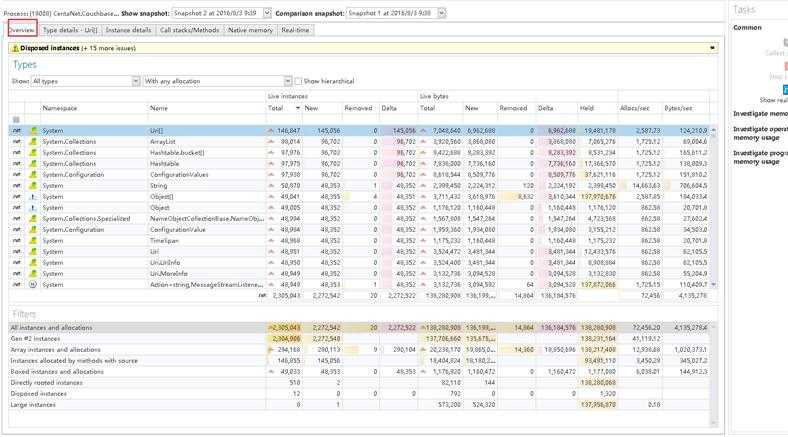
Task: Switch to the Real-time tab
Action: point(295,31)
